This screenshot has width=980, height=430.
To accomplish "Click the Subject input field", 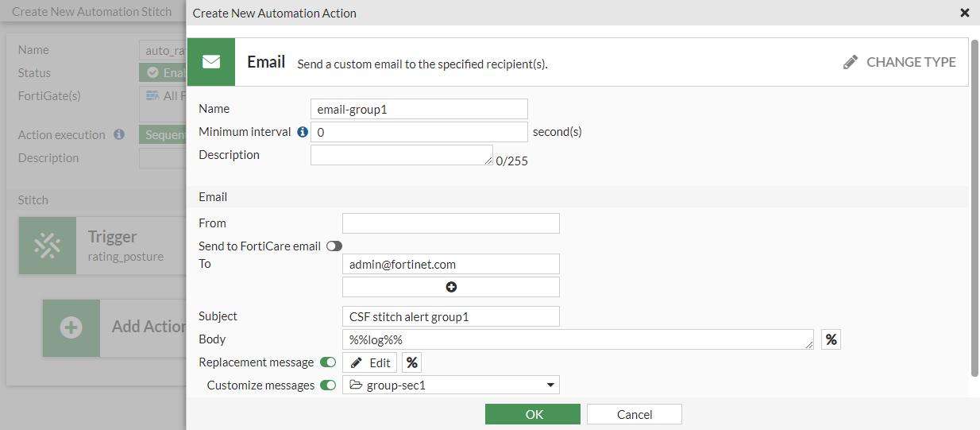I will (451, 316).
